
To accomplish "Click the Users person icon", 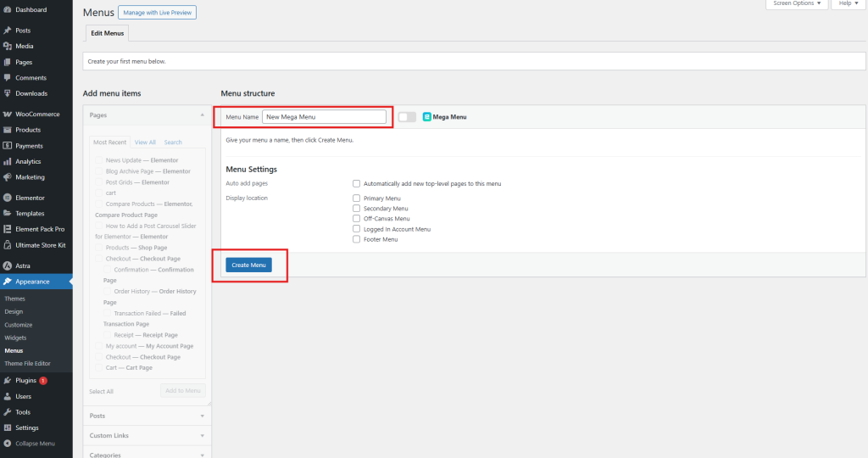I will (x=7, y=397).
